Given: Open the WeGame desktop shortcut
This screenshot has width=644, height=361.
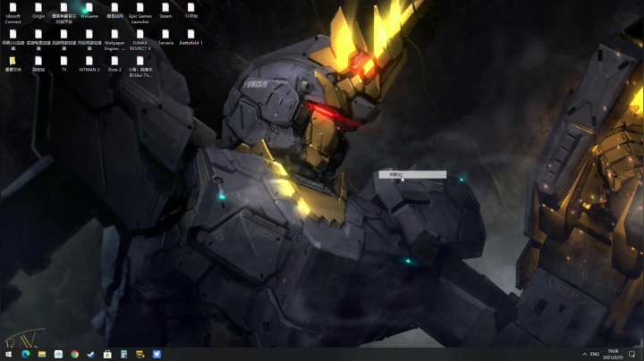Looking at the screenshot, I should (x=89, y=11).
